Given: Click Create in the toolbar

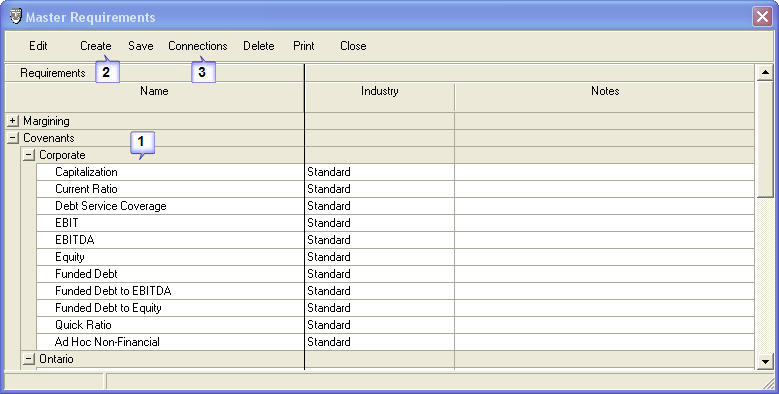Looking at the screenshot, I should click(95, 46).
